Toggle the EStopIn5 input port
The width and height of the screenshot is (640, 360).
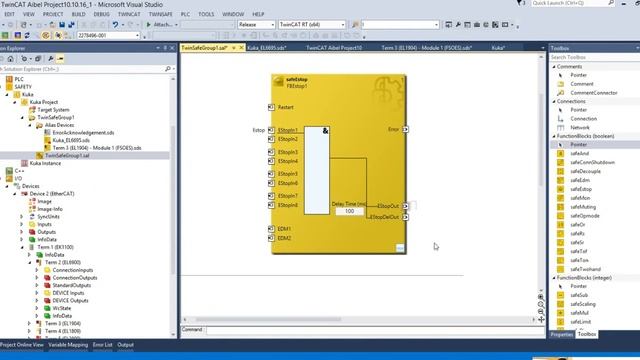pyautogui.click(x=271, y=174)
